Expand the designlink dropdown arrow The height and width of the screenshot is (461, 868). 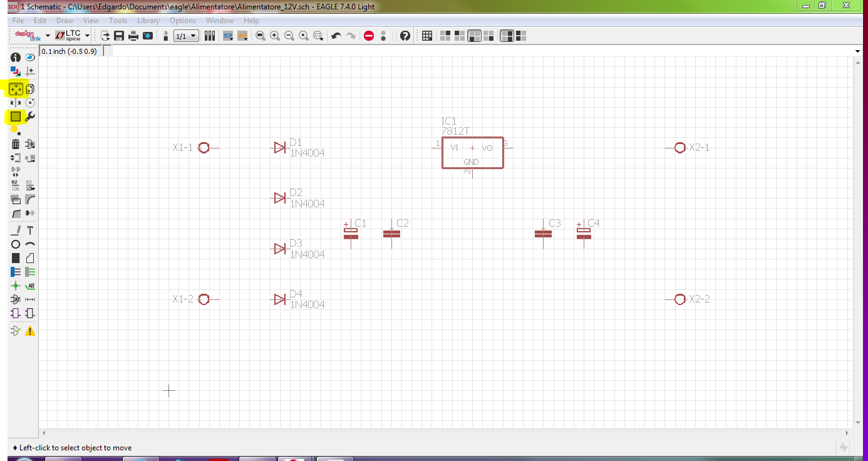coord(48,36)
